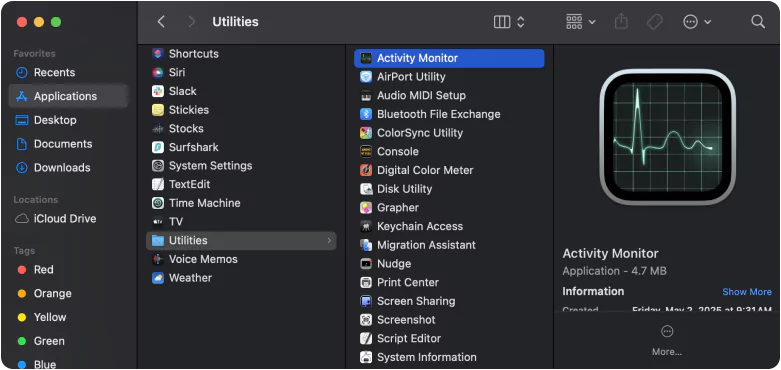Image resolution: width=781 pixels, height=370 pixels.
Task: Open the column view switcher dropdown
Action: 509,22
